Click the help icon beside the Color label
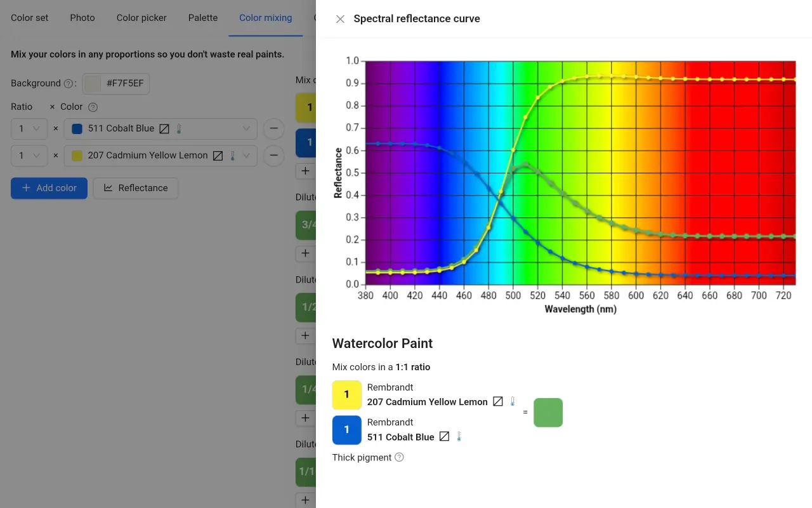 pos(93,107)
